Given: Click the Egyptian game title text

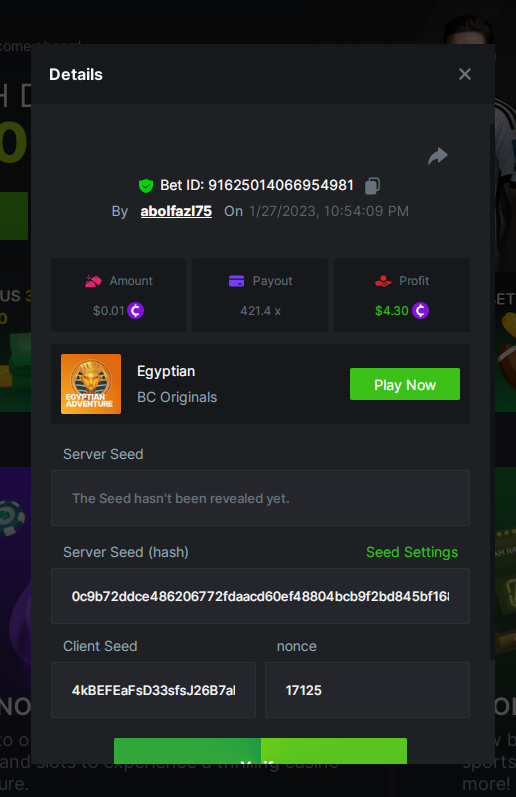Looking at the screenshot, I should click(x=166, y=371).
